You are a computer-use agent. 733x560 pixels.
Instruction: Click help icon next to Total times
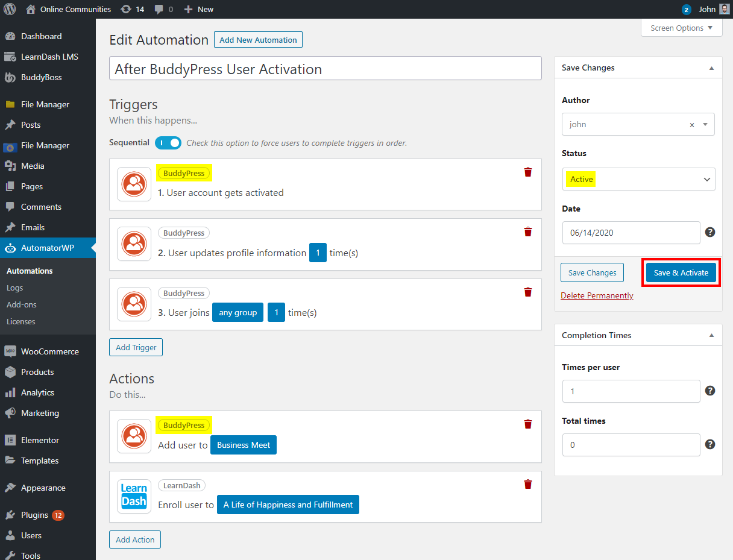710,444
